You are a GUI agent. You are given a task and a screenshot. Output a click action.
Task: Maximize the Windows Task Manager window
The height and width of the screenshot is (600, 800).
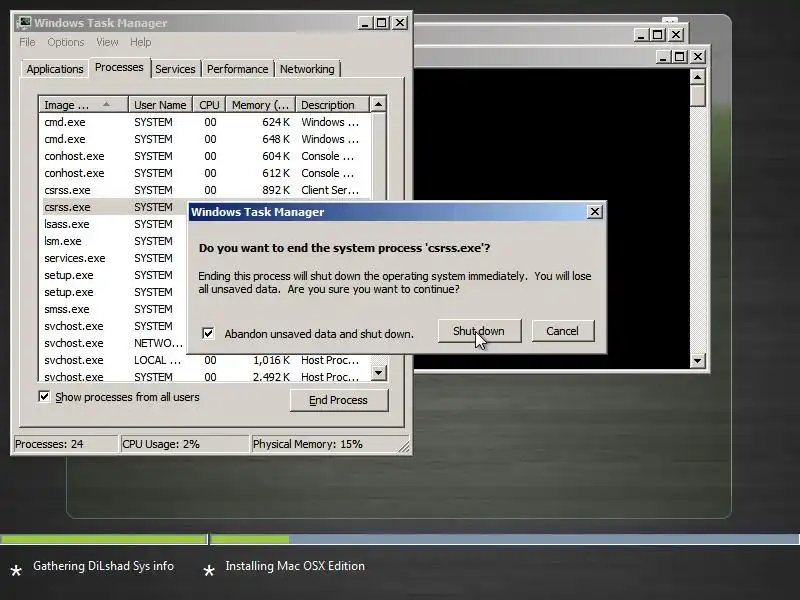point(382,23)
